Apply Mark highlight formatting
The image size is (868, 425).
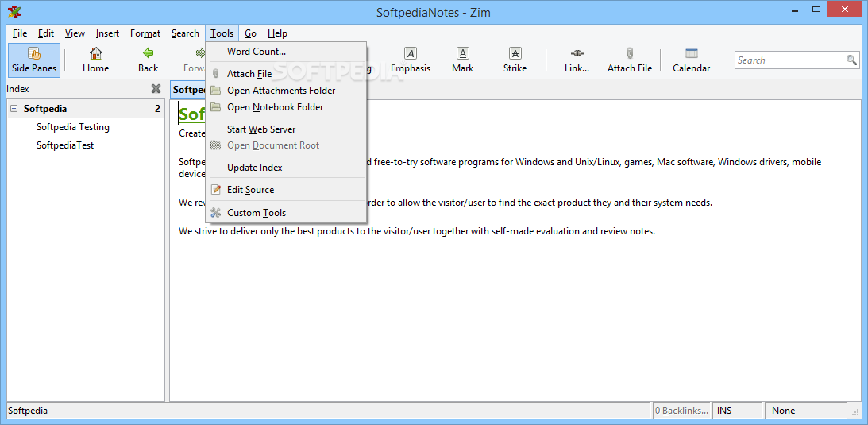463,60
